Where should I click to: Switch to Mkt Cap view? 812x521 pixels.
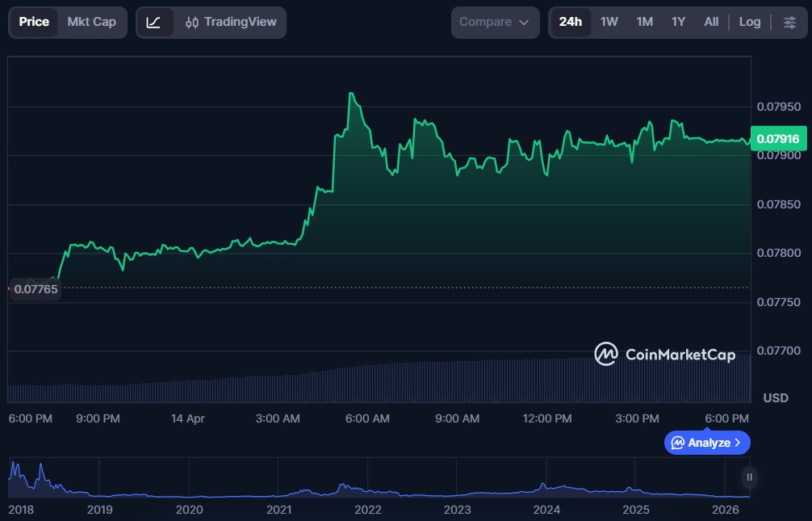(x=91, y=23)
